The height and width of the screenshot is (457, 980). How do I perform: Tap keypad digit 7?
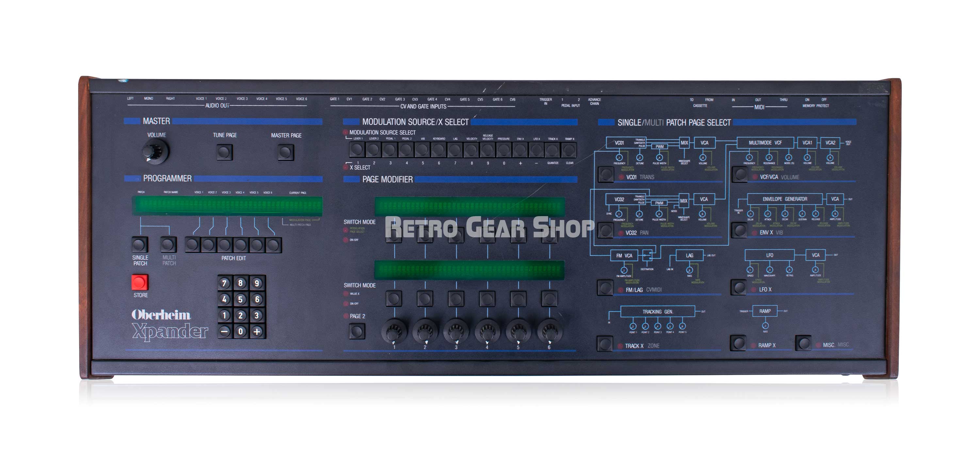224,283
